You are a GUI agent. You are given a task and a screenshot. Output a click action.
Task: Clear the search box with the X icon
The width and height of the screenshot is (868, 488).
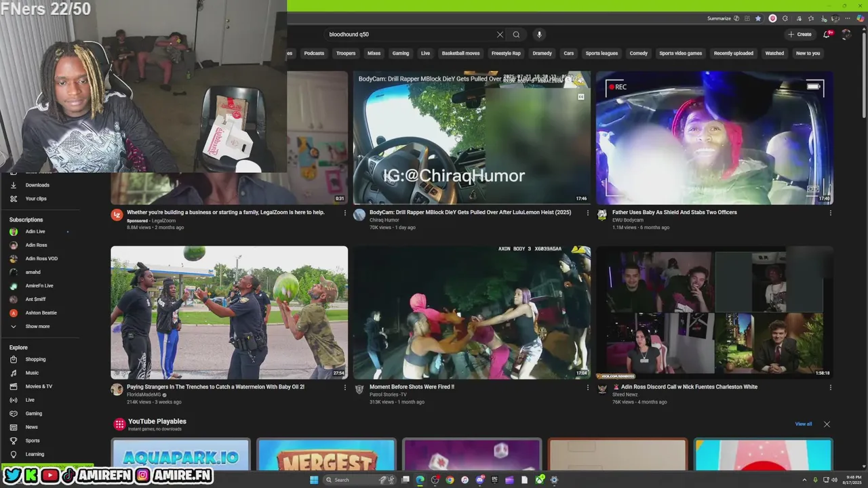[x=500, y=35]
